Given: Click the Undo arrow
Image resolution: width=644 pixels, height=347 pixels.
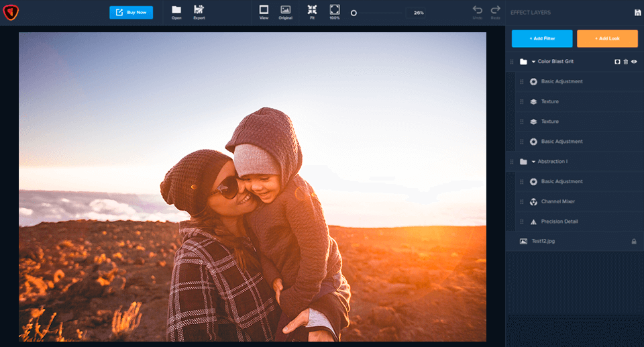Looking at the screenshot, I should (478, 10).
